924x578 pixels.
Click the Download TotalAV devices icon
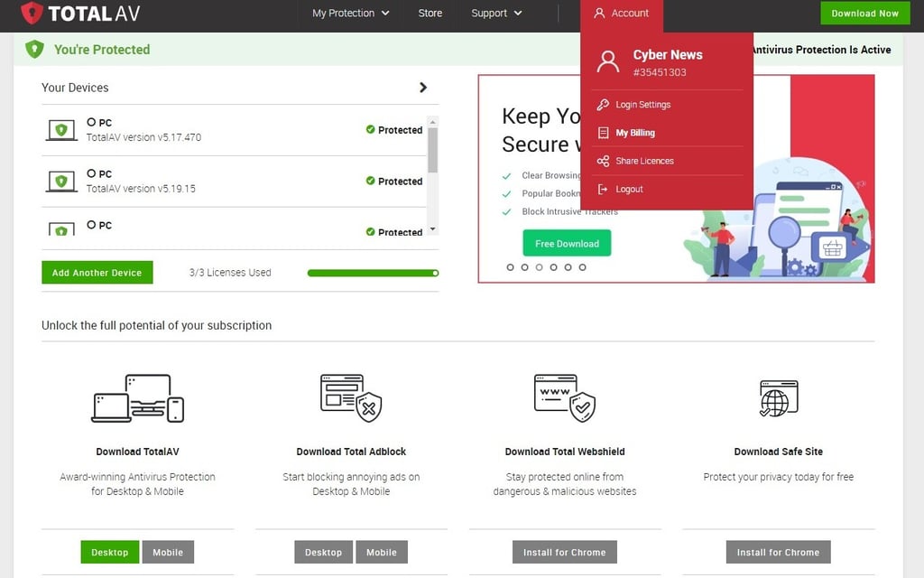137,398
